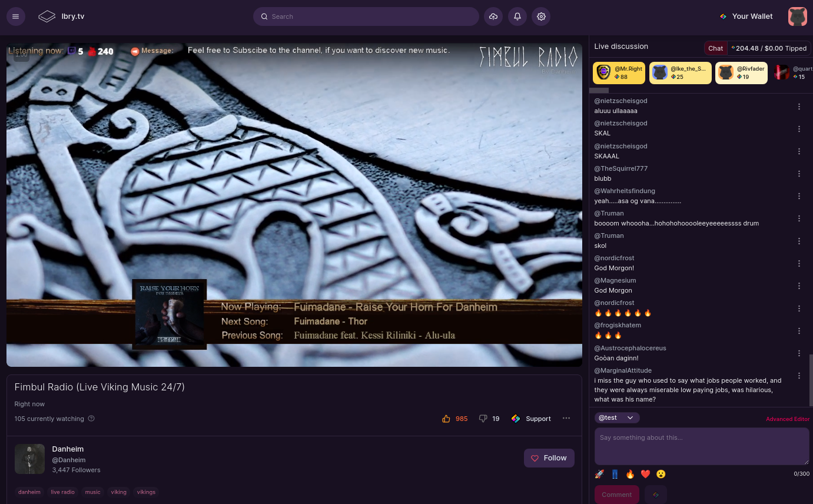Click username @Truman above 'skol'

(609, 236)
